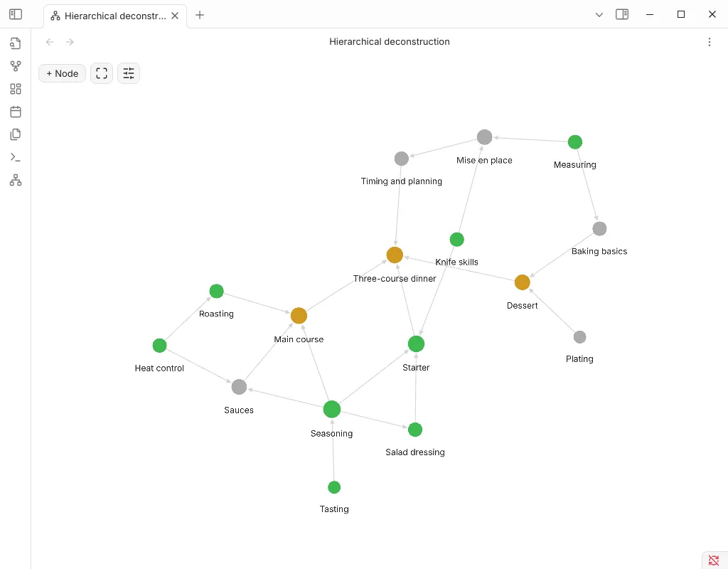
Task: Select the Three-course dinner node
Action: (395, 255)
